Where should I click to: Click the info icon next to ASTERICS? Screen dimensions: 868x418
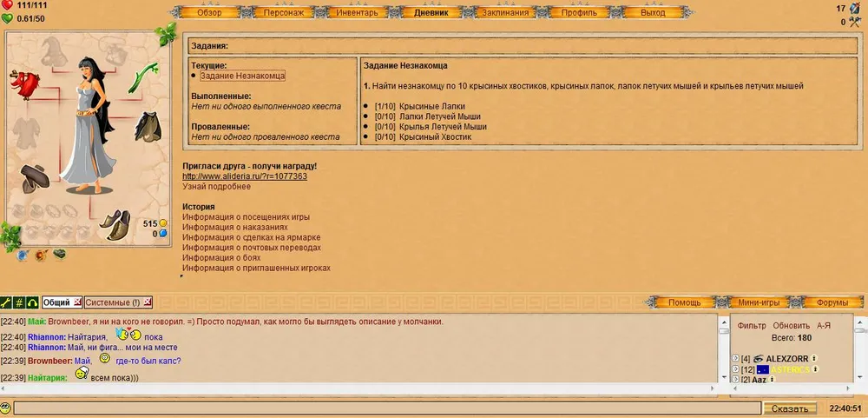tap(815, 368)
